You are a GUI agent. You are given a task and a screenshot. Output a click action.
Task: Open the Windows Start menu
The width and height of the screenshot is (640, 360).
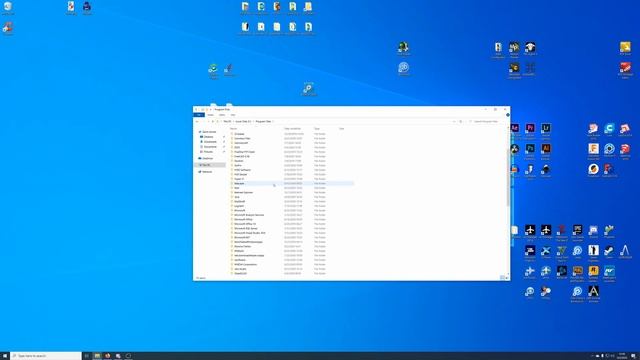click(x=4, y=356)
